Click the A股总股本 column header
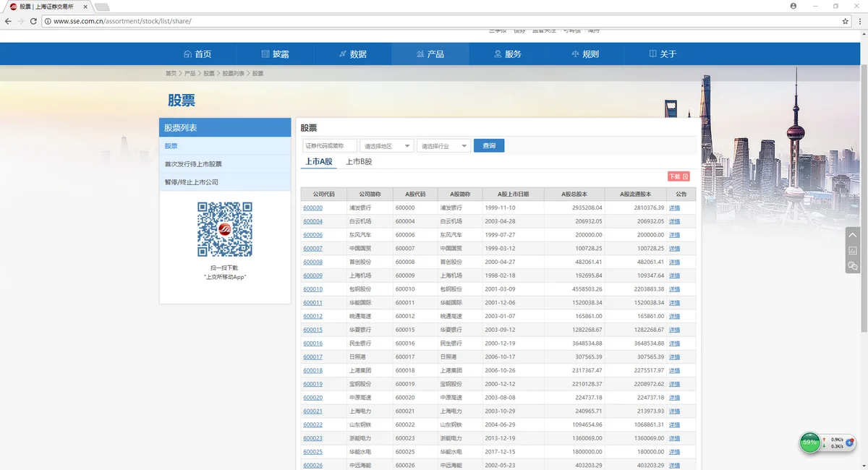This screenshot has width=868, height=470. 574,195
